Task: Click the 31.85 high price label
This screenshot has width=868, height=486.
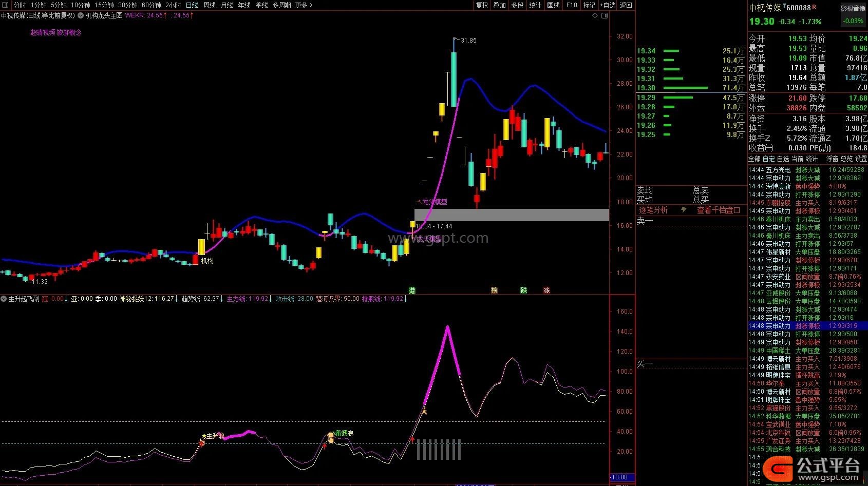Action: [x=468, y=40]
